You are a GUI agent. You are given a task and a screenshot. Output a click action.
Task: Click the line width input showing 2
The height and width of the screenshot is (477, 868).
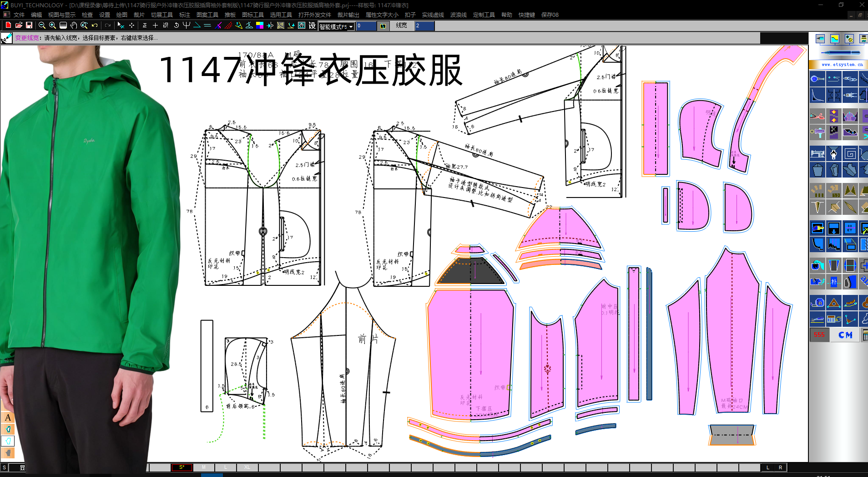(424, 26)
